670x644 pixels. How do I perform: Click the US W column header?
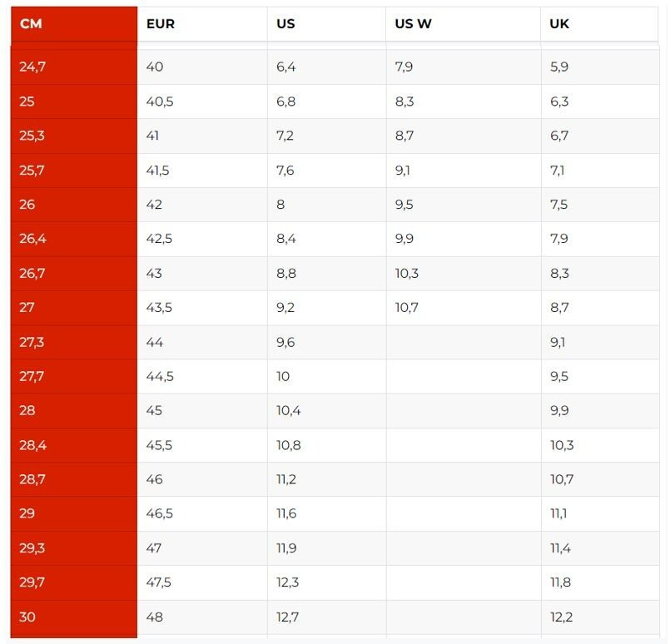(413, 23)
